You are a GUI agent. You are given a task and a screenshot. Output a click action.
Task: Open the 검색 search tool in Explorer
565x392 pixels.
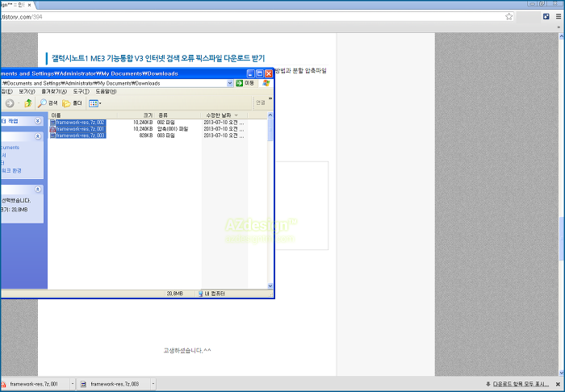48,103
